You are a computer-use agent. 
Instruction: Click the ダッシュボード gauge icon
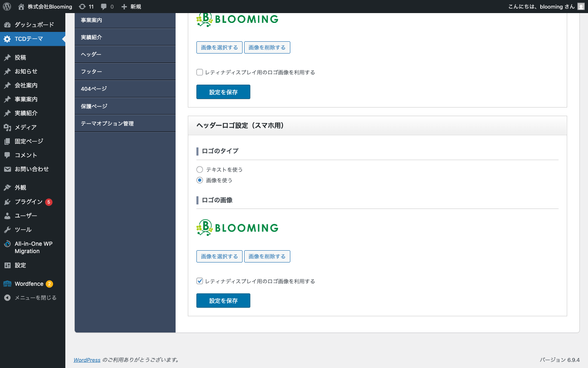pyautogui.click(x=7, y=25)
